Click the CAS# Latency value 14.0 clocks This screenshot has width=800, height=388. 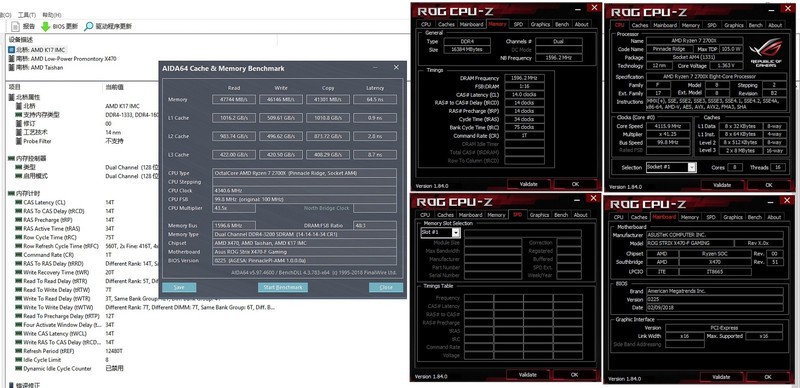[x=524, y=94]
